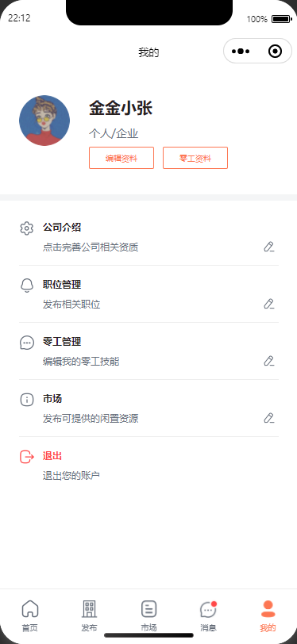The height and width of the screenshot is (644, 297).
Task: Click the 退出 logout text
Action: pyautogui.click(x=52, y=456)
